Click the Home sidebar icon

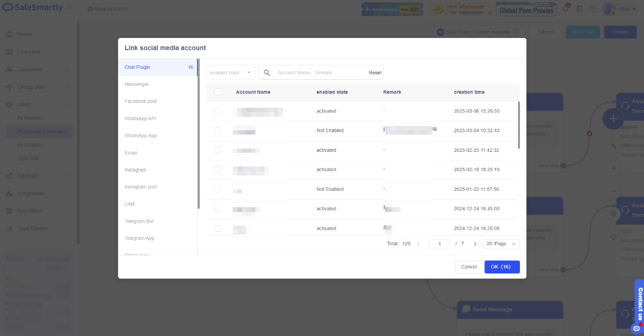pyautogui.click(x=9, y=35)
